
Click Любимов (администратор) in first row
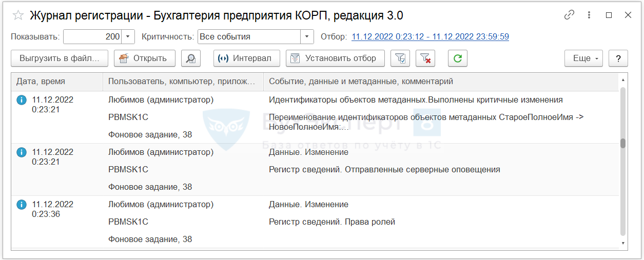[x=161, y=100]
